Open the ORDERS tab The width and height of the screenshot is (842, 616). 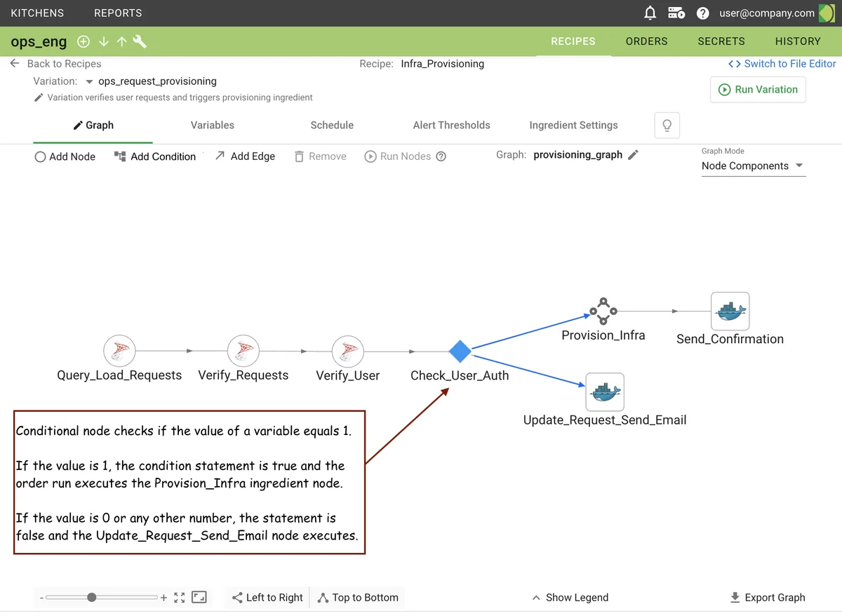pyautogui.click(x=646, y=41)
